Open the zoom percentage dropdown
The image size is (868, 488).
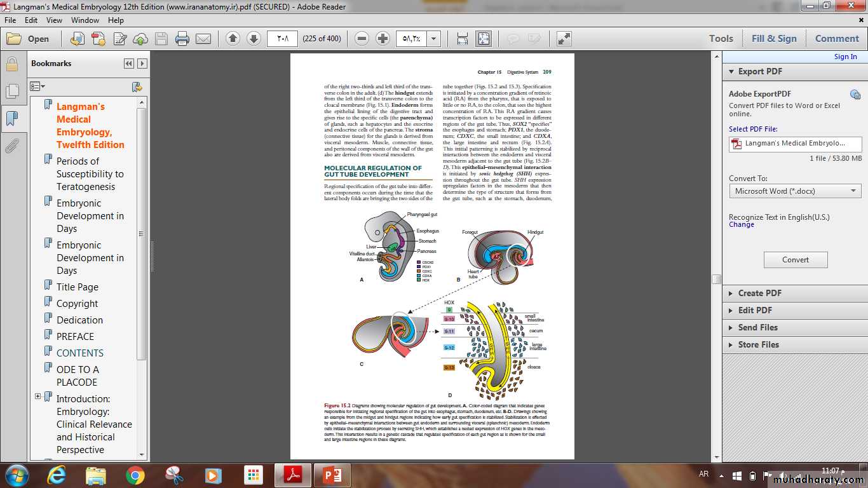434,39
